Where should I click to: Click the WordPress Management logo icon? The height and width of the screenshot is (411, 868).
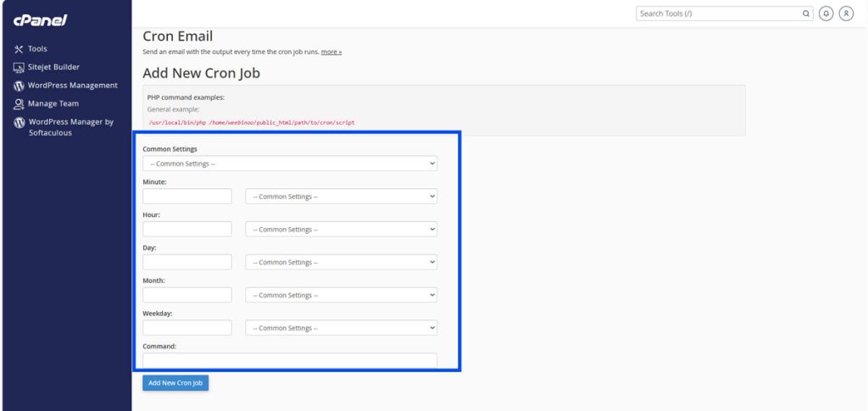coord(19,86)
